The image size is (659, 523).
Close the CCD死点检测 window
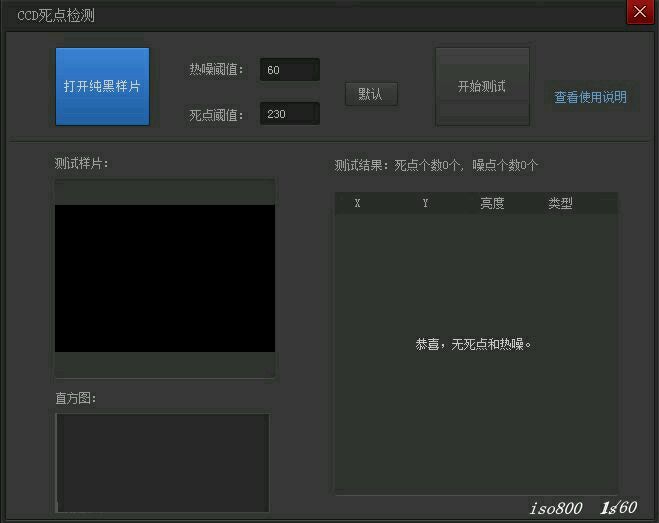(x=640, y=12)
